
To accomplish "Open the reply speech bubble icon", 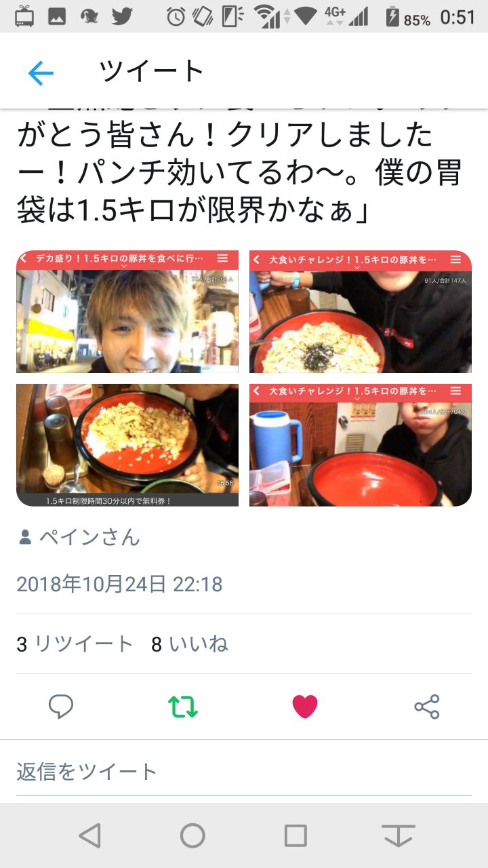I will point(61,707).
